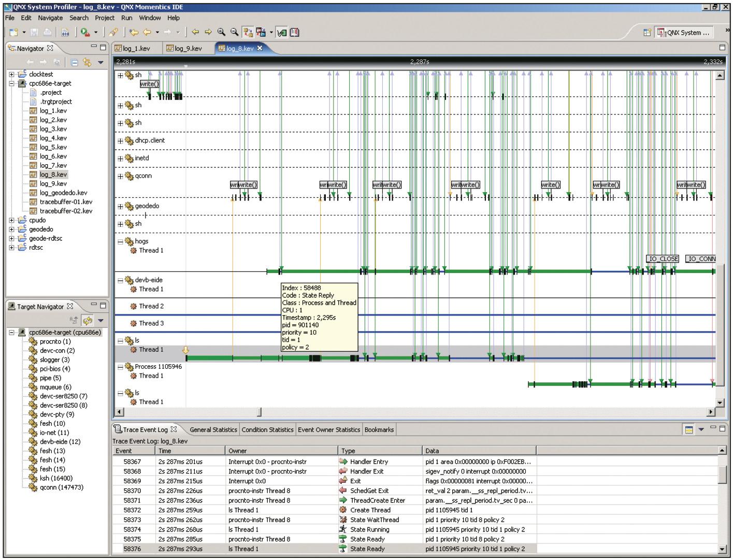Expand geode-rdtsc project in Navigator

pos(11,238)
